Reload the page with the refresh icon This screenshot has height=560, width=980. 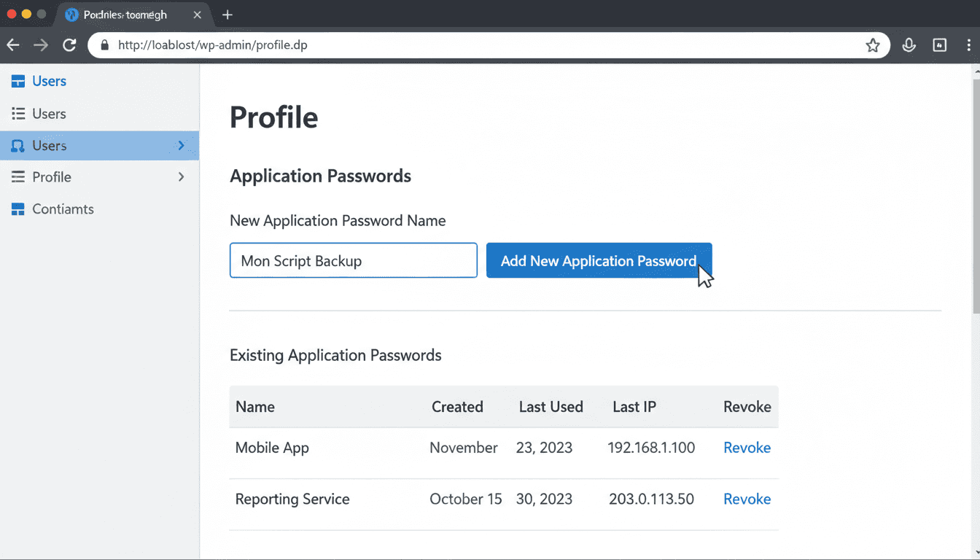coord(69,45)
